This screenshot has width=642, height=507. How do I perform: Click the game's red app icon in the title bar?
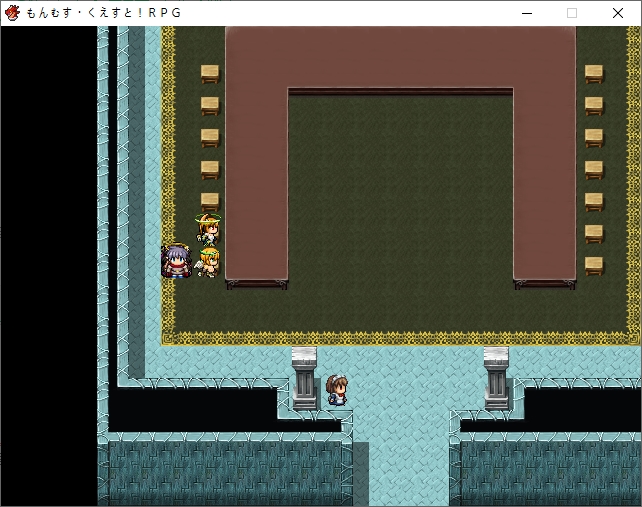(x=12, y=13)
